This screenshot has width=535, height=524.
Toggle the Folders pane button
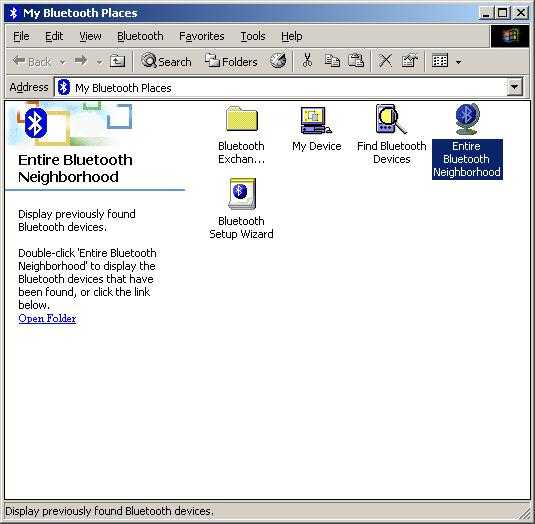(x=231, y=61)
